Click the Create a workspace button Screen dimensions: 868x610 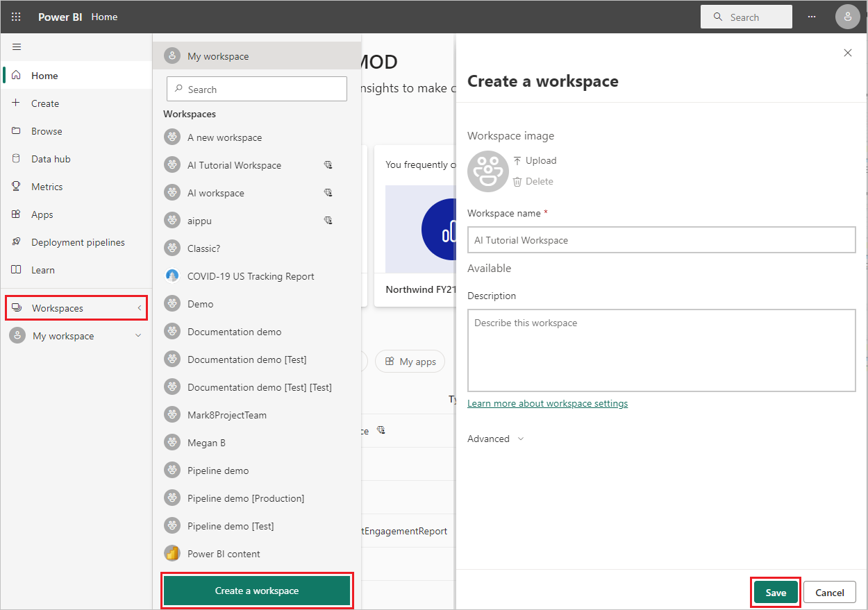coord(257,591)
